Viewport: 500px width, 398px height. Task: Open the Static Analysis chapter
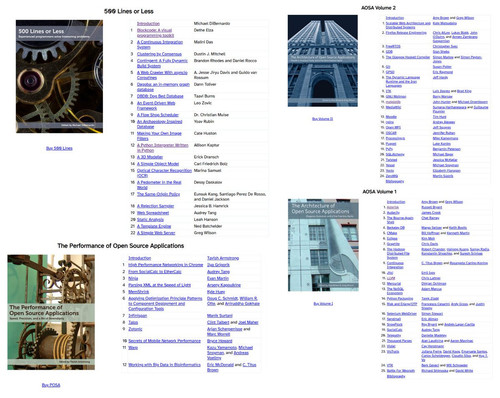pos(150,220)
